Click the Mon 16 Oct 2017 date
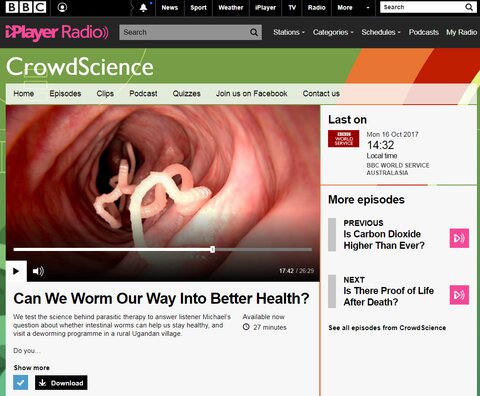 [x=392, y=134]
